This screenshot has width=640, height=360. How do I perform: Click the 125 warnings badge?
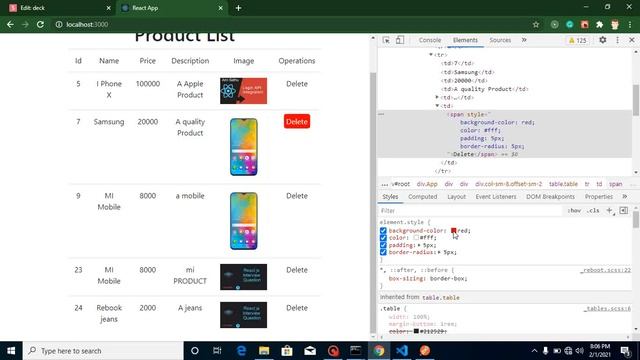coord(578,40)
